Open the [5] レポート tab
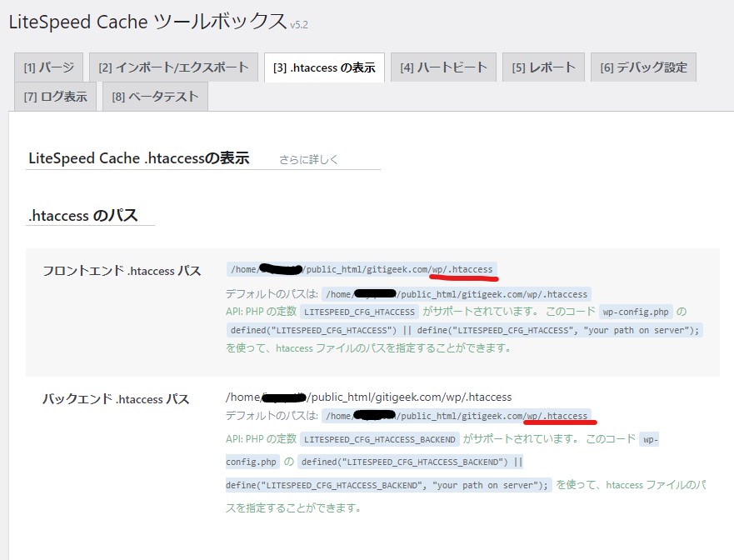Image resolution: width=734 pixels, height=560 pixels. (543, 67)
